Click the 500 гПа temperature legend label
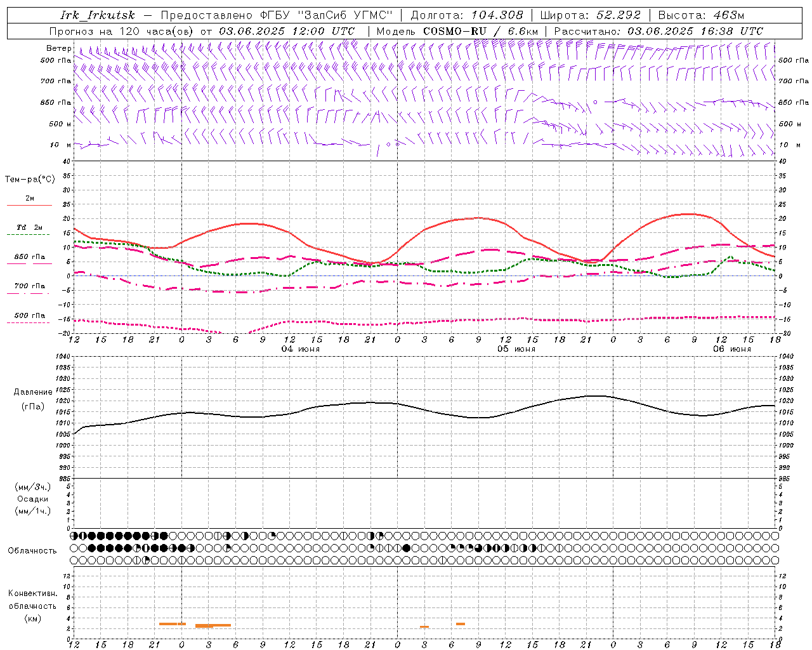The height and width of the screenshot is (650, 812). click(x=30, y=315)
